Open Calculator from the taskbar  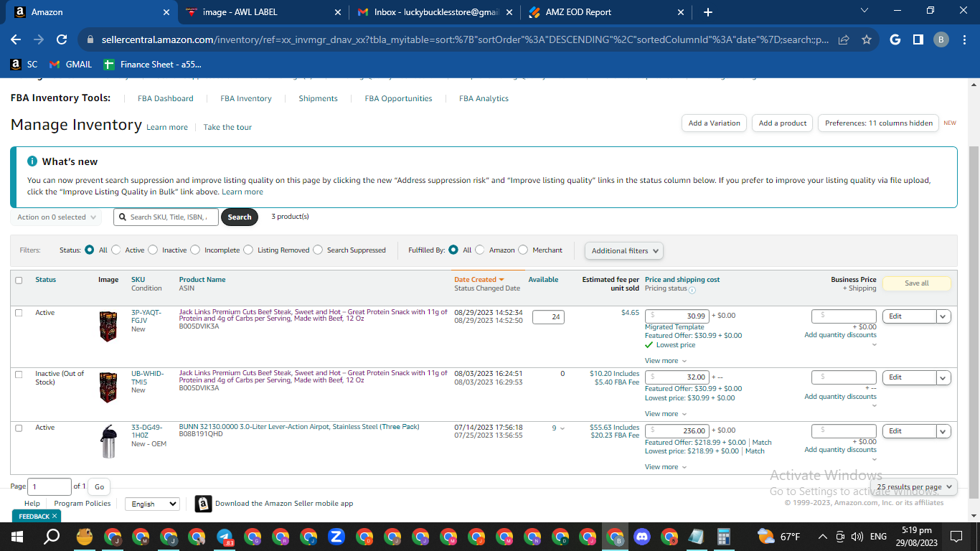(x=723, y=537)
